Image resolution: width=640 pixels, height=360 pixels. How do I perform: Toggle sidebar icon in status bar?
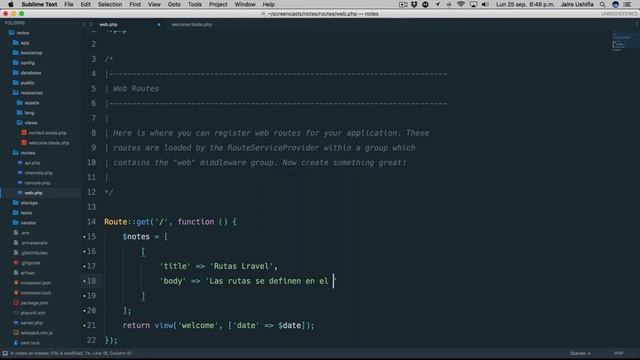[x=5, y=353]
